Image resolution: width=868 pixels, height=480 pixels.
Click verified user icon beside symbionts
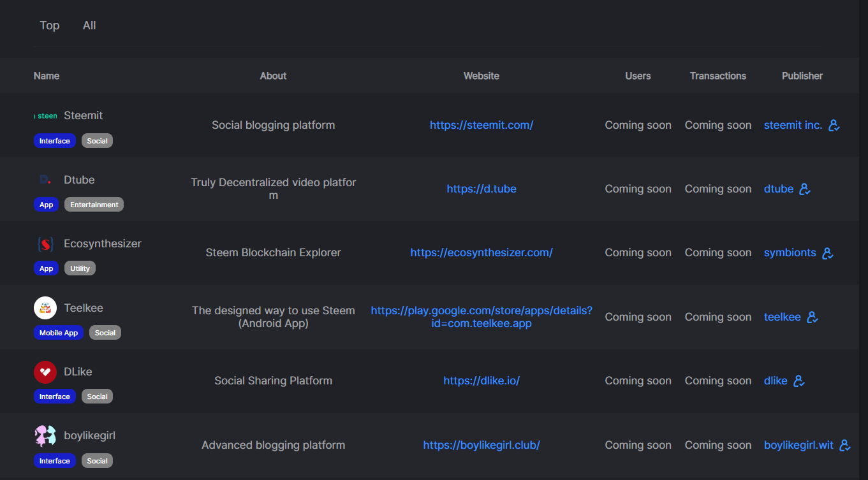pyautogui.click(x=827, y=253)
